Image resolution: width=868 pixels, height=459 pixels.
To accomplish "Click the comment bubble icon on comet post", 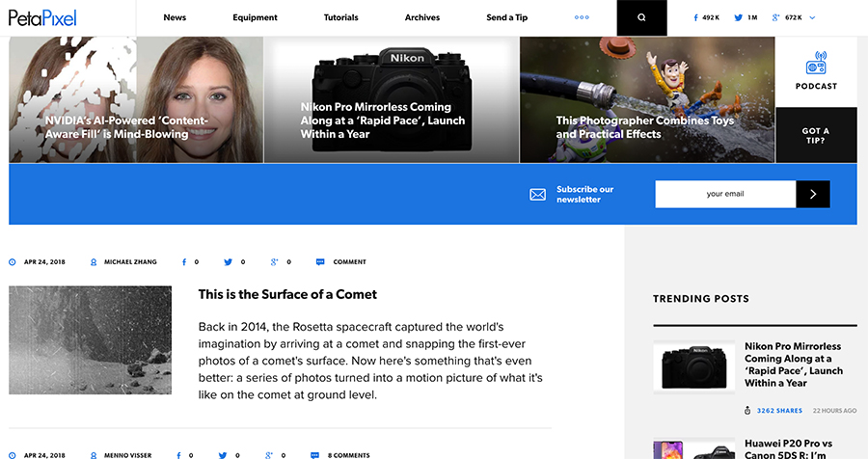I will [x=320, y=262].
